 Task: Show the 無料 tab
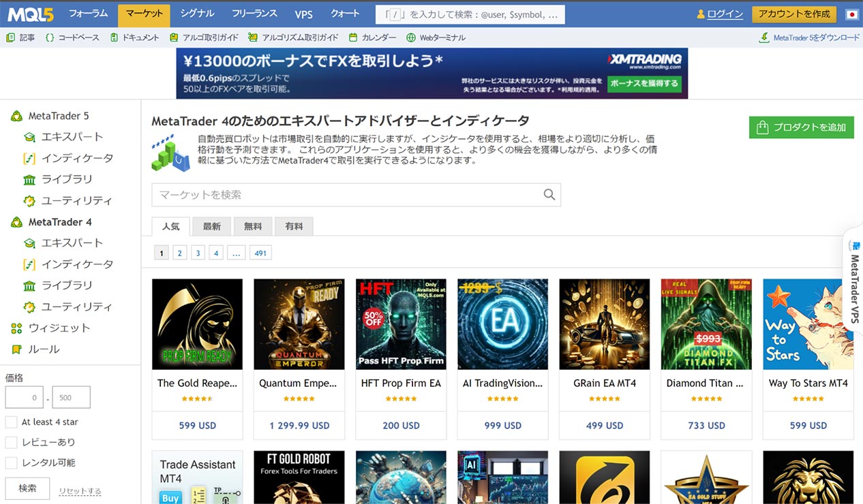tap(253, 226)
